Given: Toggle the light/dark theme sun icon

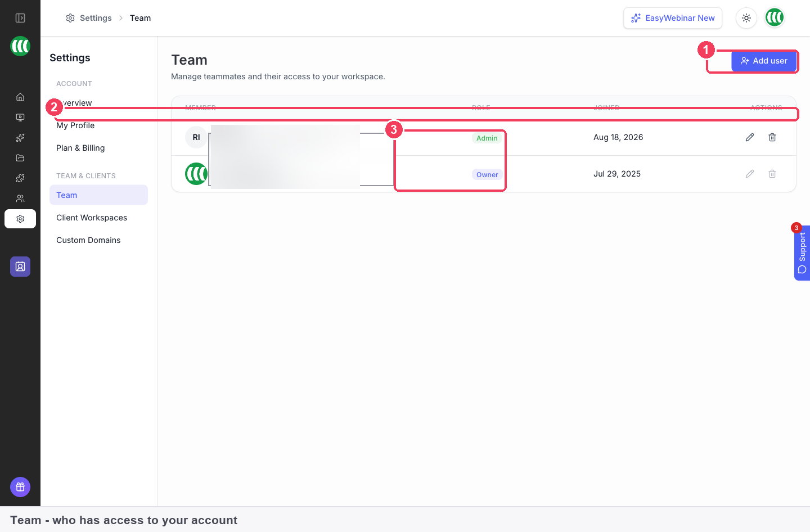Looking at the screenshot, I should (746, 18).
